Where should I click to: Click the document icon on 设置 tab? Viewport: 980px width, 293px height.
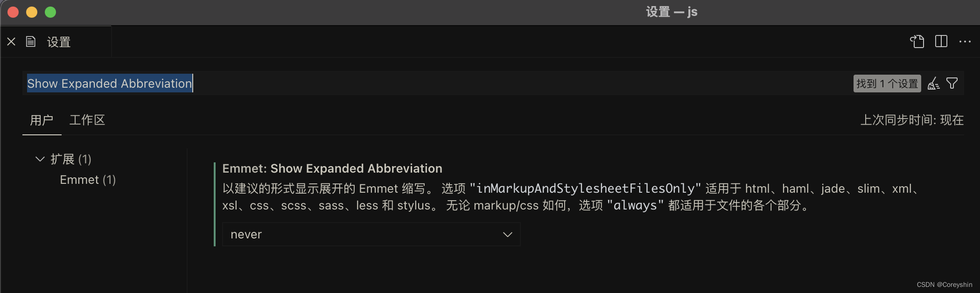click(31, 42)
